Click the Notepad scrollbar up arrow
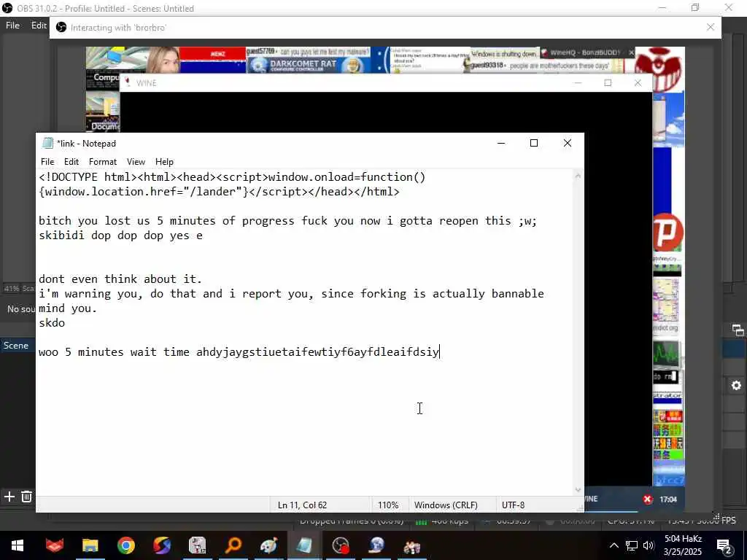The height and width of the screenshot is (560, 747). [x=578, y=176]
